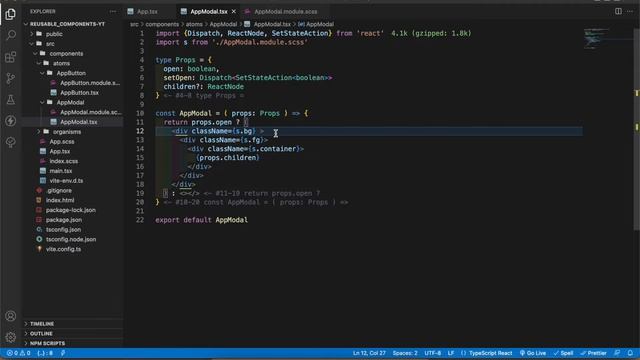
Task: Expand the Timeline section
Action: tap(42, 324)
